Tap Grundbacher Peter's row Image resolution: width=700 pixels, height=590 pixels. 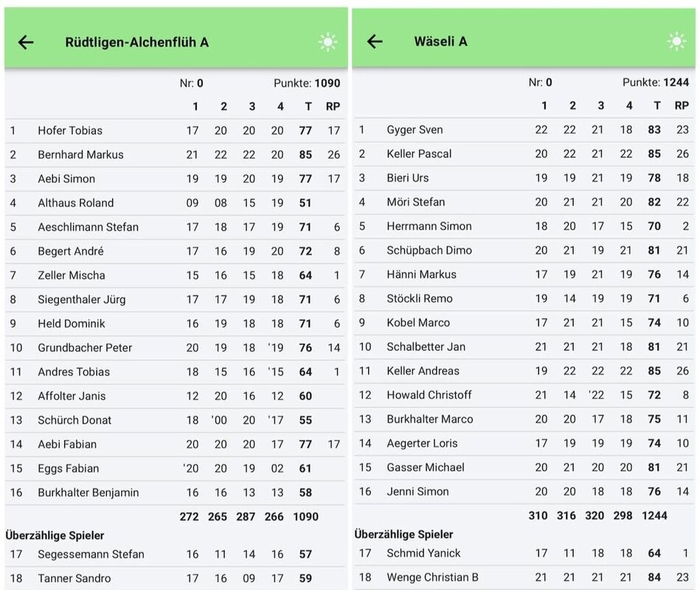coord(83,348)
